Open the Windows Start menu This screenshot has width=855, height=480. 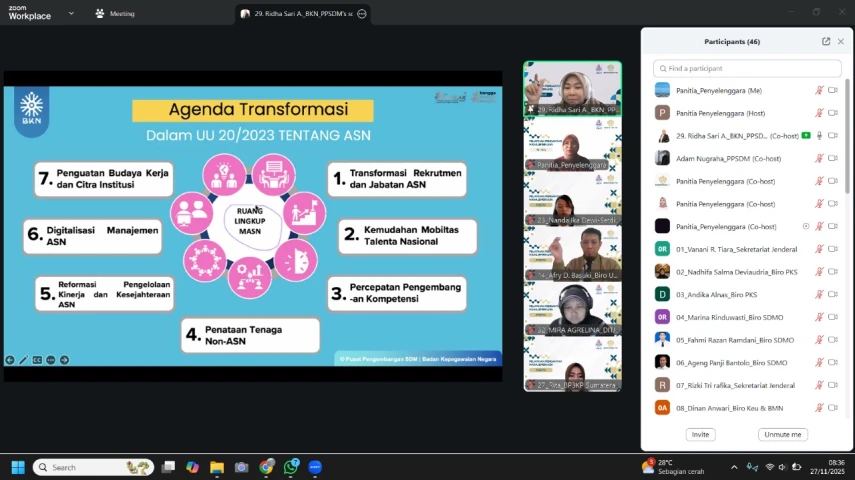18,467
